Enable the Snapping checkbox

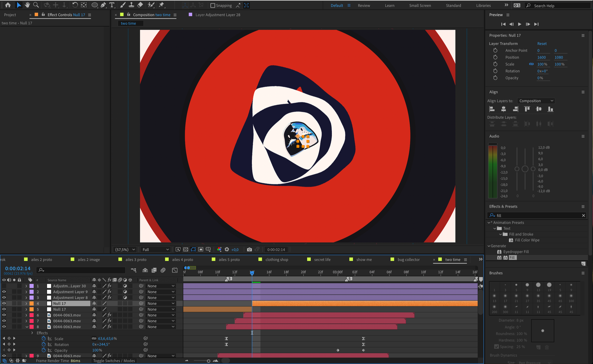tap(213, 5)
